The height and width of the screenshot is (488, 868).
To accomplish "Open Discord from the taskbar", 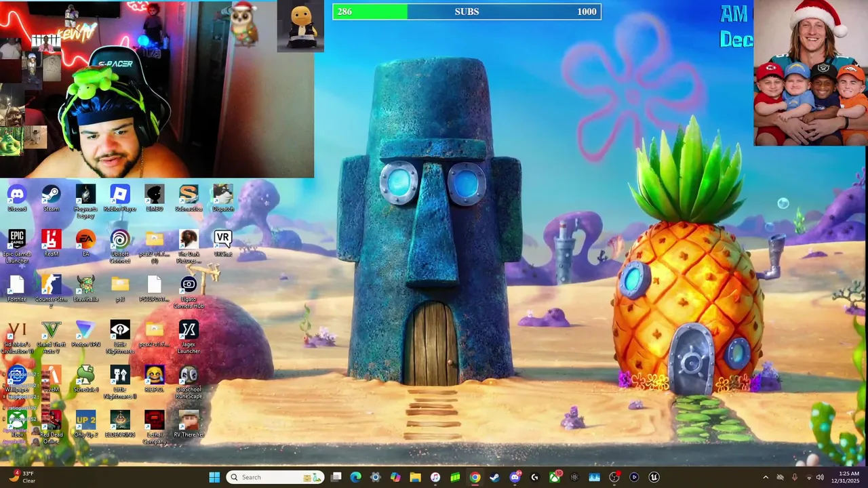I will pyautogui.click(x=515, y=477).
